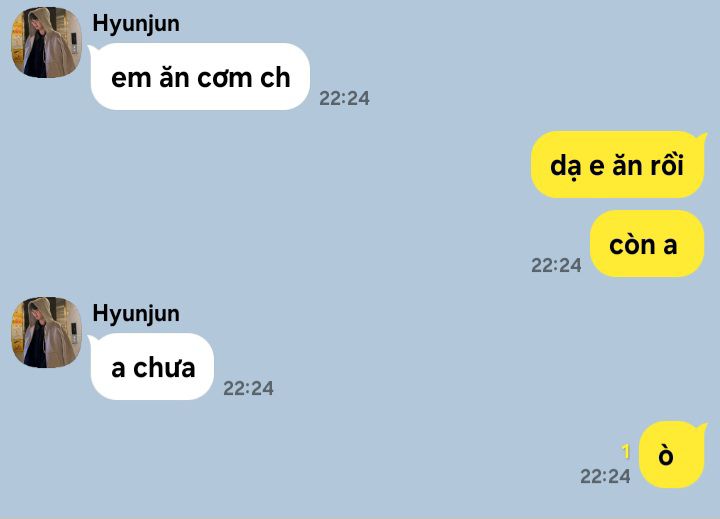Image resolution: width=720 pixels, height=519 pixels.
Task: Open Hyunjun's profile picture in the first message
Action: click(x=46, y=42)
